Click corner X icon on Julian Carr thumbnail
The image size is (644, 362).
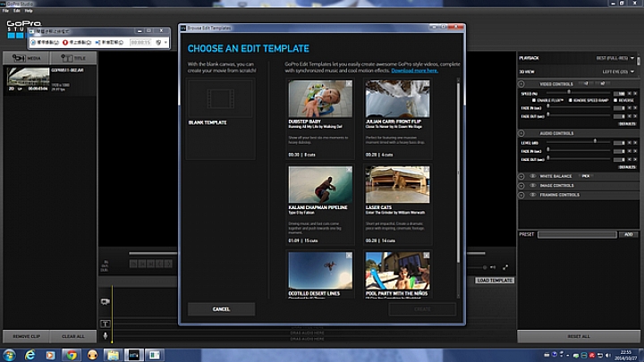point(427,84)
